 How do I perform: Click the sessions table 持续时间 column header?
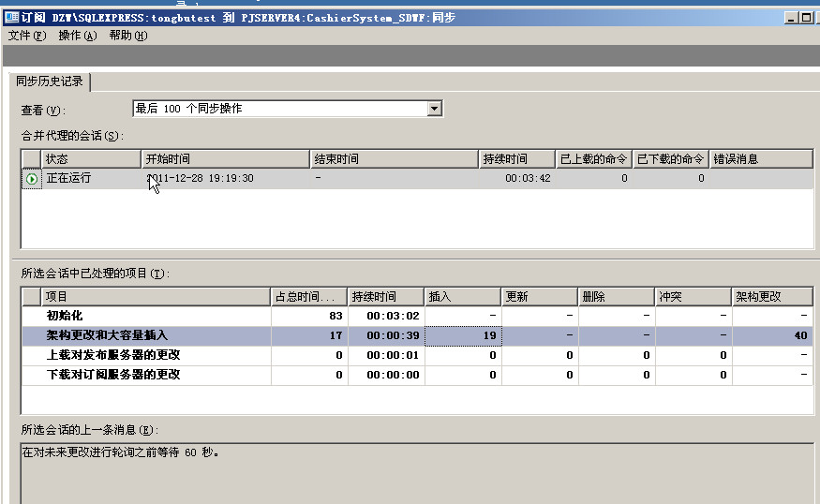click(516, 159)
